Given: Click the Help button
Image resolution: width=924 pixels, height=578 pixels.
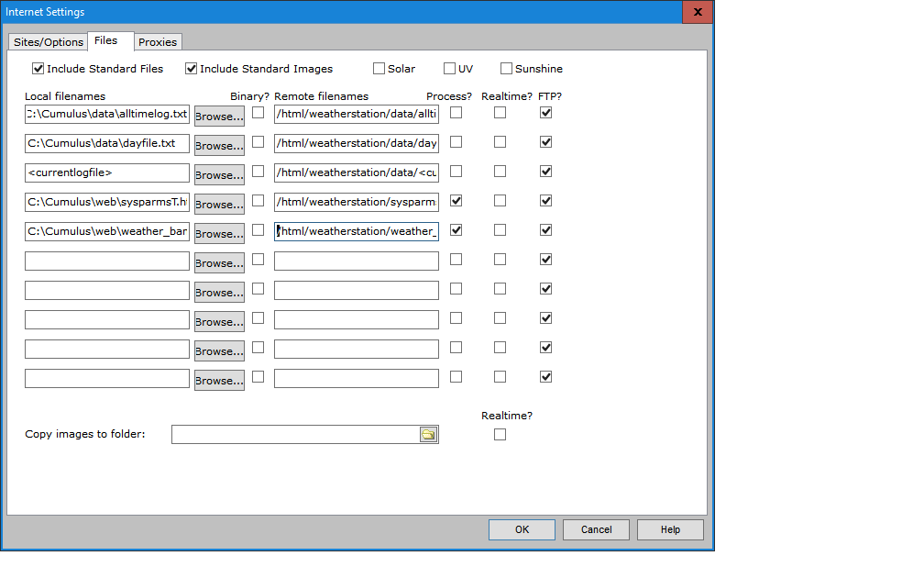Looking at the screenshot, I should point(670,529).
